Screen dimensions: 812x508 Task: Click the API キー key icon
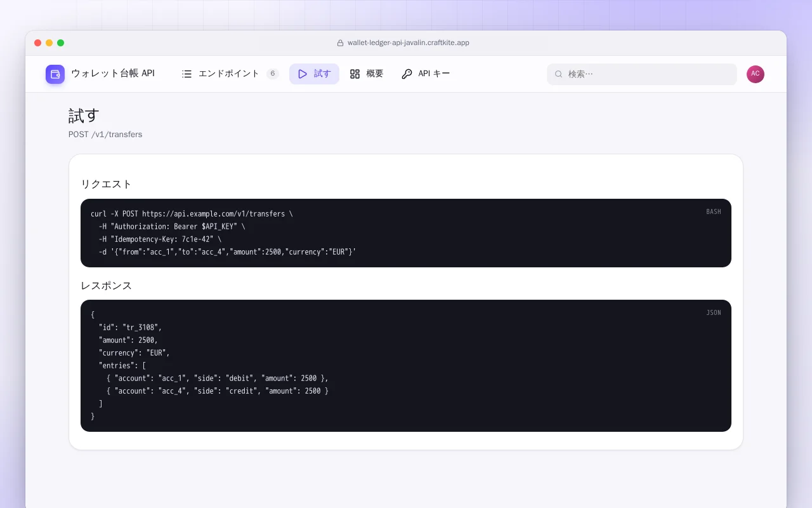[x=407, y=74]
